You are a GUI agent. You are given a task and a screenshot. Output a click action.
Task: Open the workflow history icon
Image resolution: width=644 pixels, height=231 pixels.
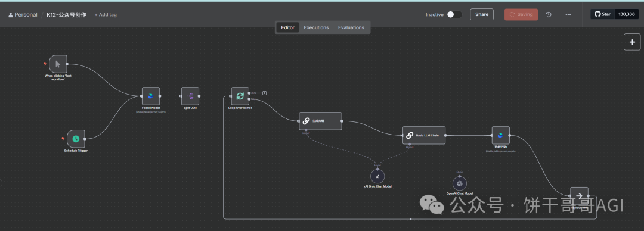tap(549, 14)
